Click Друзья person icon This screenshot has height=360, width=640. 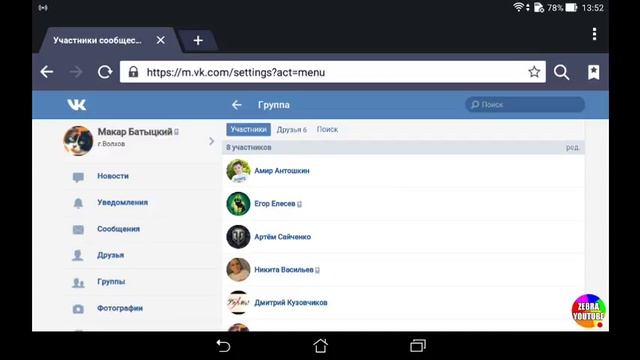click(78, 256)
